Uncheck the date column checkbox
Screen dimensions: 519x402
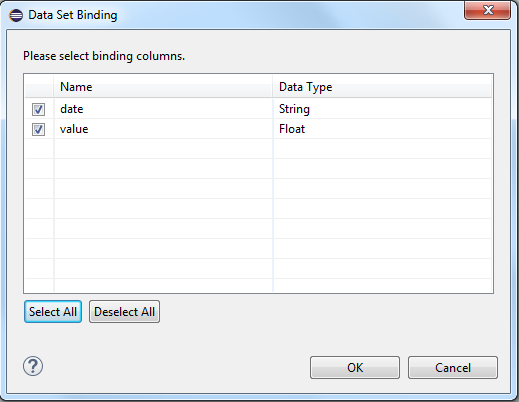38,109
